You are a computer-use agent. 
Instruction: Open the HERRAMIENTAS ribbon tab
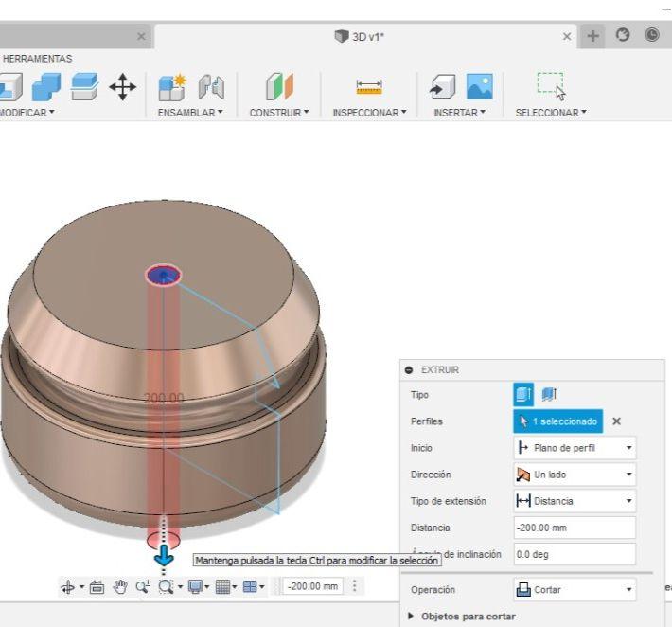[x=37, y=59]
